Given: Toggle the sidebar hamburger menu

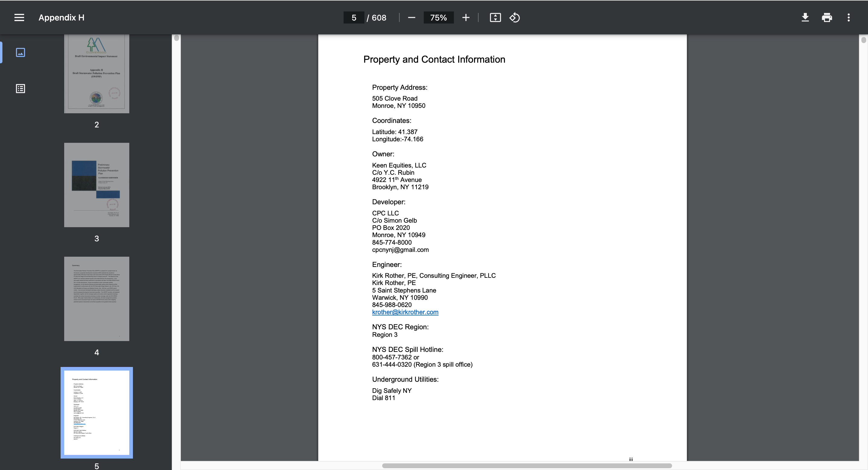Looking at the screenshot, I should pos(19,17).
